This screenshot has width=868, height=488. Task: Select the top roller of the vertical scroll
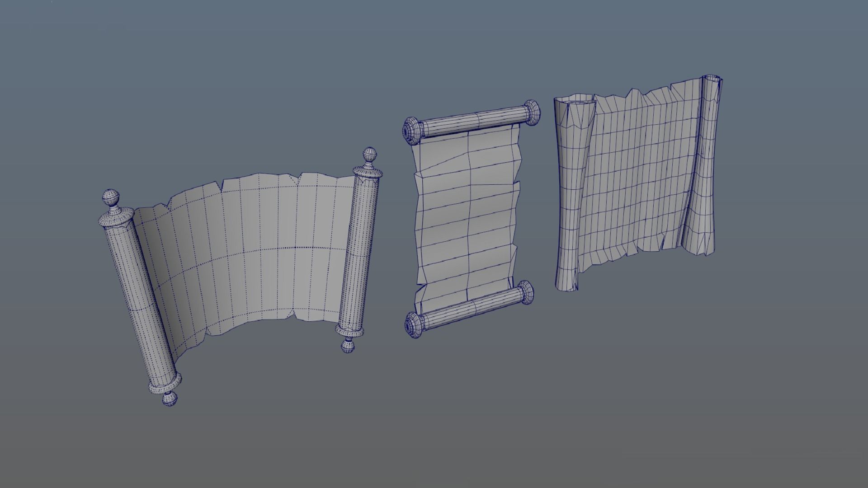pyautogui.click(x=472, y=123)
